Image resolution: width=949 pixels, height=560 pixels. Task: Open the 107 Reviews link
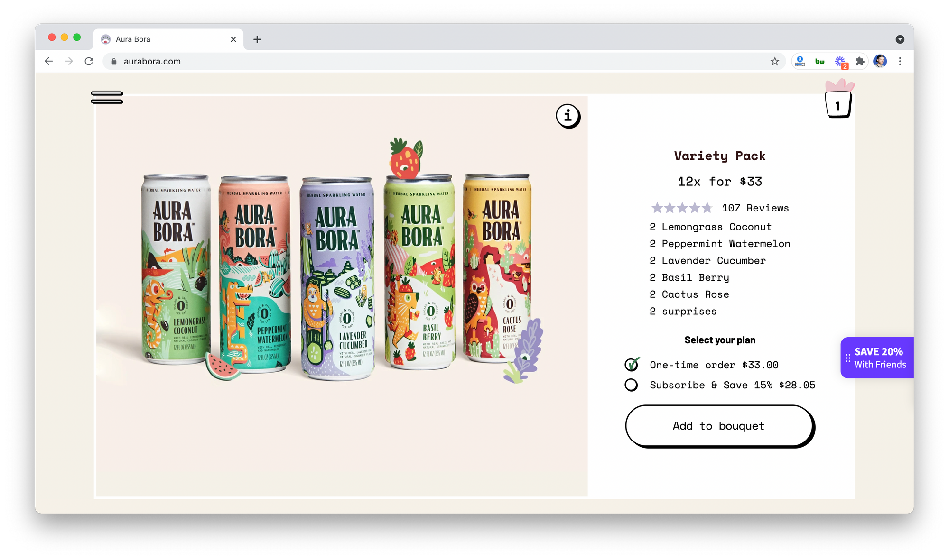click(x=755, y=208)
